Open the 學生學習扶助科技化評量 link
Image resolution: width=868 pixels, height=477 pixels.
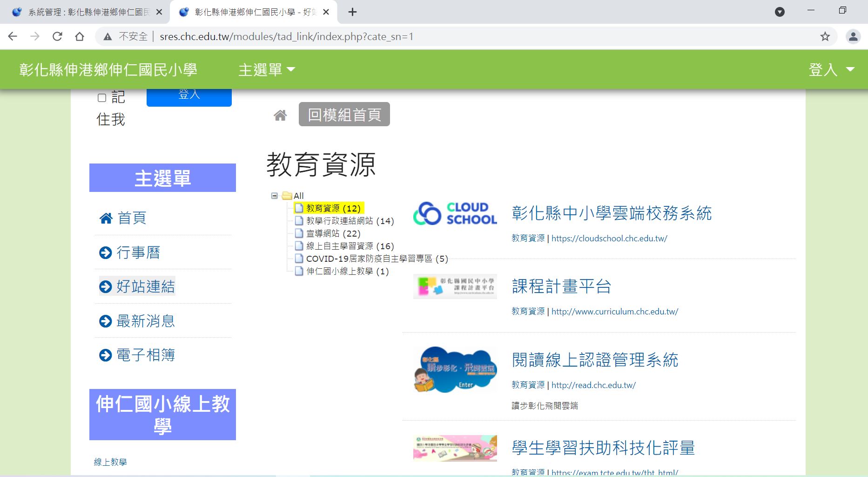[603, 448]
